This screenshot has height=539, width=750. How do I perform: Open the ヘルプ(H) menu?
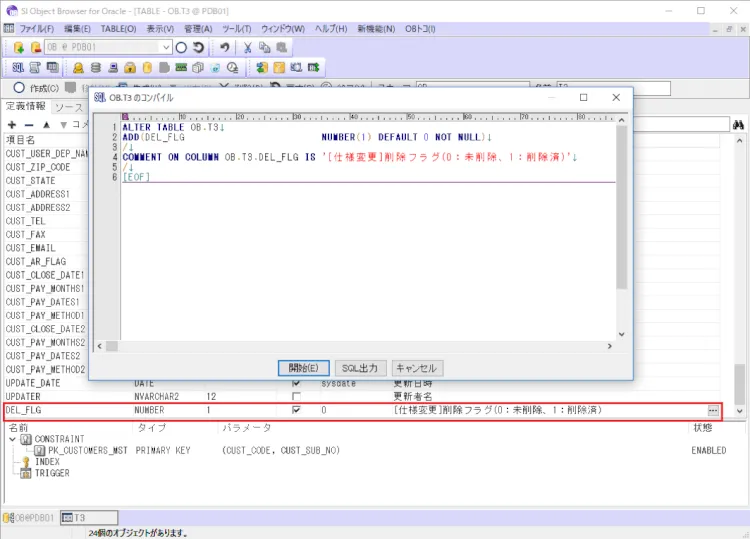click(x=331, y=29)
